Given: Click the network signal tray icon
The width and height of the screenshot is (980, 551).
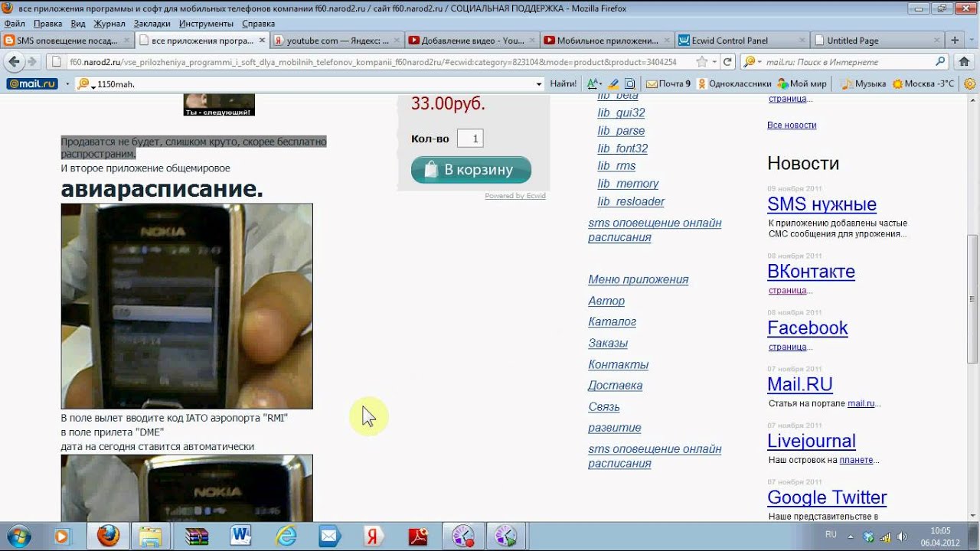Looking at the screenshot, I should [886, 537].
